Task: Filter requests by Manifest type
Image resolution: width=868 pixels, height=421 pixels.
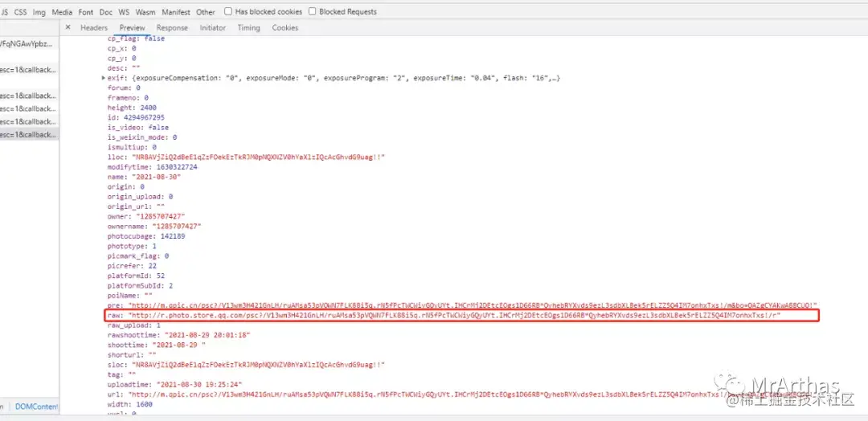Action: click(x=176, y=11)
